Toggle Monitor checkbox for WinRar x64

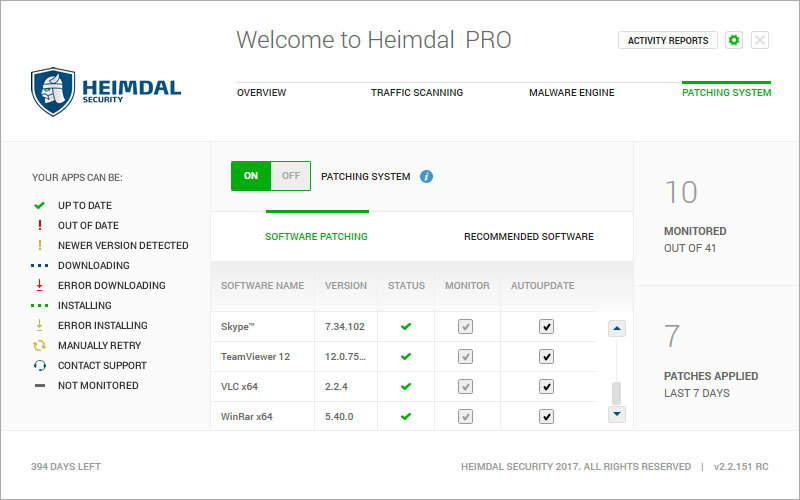tap(465, 416)
